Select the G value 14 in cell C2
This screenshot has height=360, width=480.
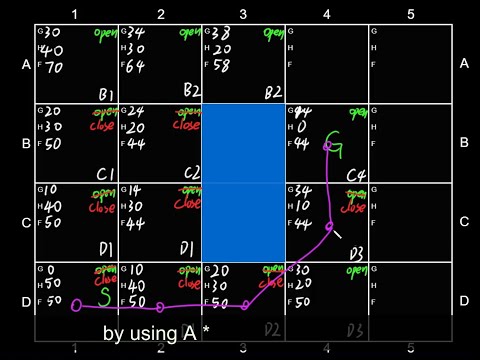click(134, 191)
